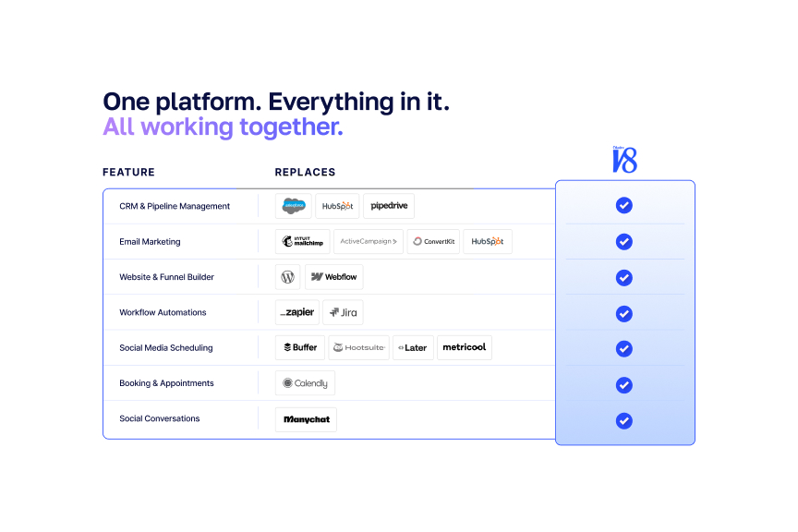Click the 'Workflow Automations' label

(x=163, y=312)
